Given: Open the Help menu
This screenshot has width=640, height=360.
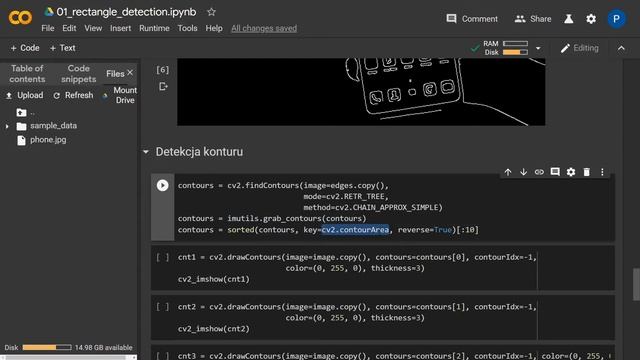Looking at the screenshot, I should coord(214,28).
